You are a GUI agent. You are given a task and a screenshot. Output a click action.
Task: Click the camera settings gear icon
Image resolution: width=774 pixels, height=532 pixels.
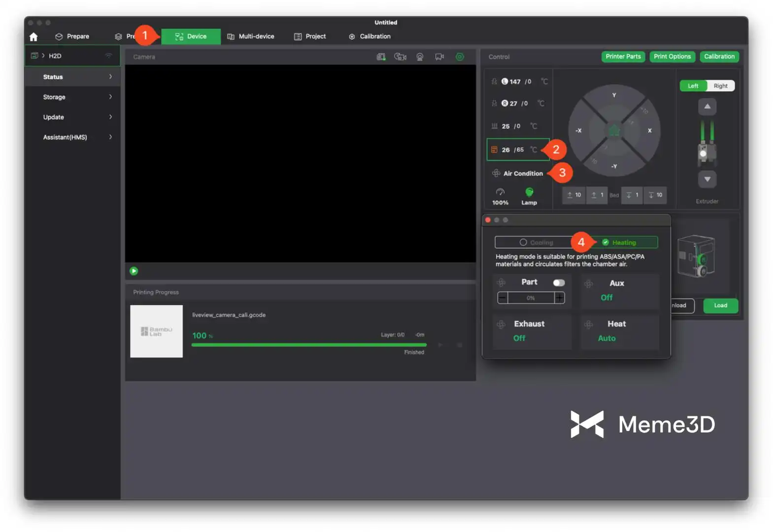click(460, 57)
